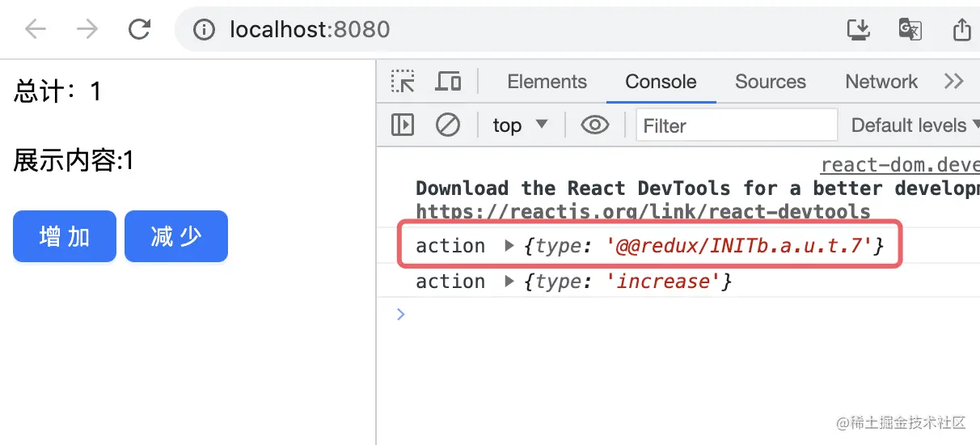Click the live expression eye icon
Screen dimensions: 980x445
pos(595,125)
